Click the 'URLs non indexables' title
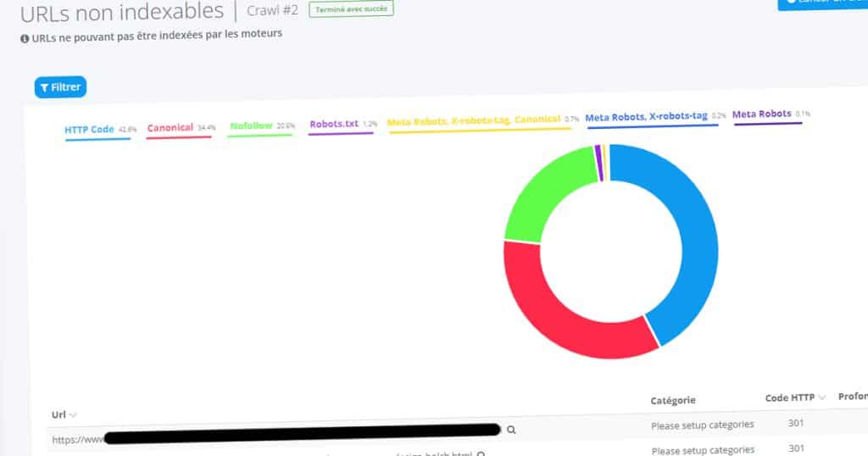The height and width of the screenshot is (456, 868). coord(122,12)
